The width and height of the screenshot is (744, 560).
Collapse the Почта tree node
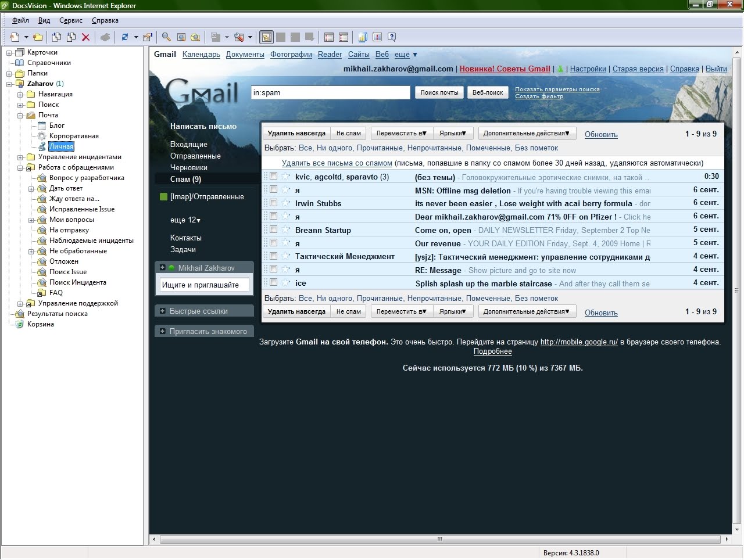[20, 116]
